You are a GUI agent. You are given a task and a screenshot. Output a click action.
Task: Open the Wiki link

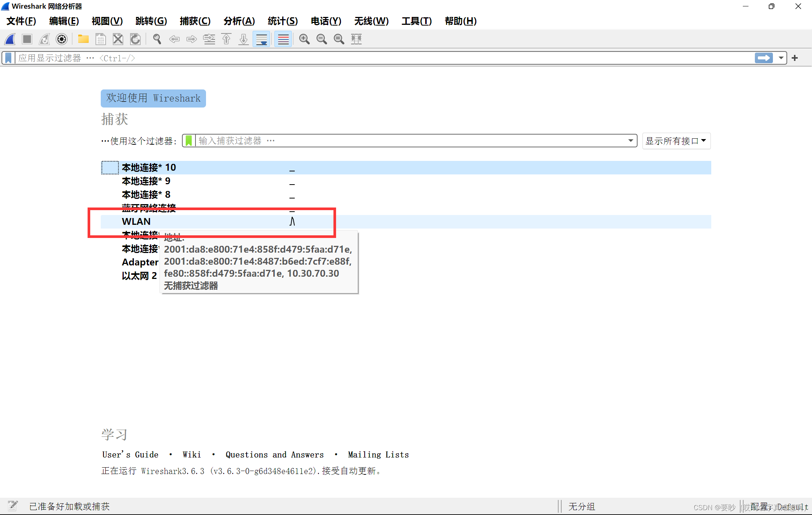(192, 454)
